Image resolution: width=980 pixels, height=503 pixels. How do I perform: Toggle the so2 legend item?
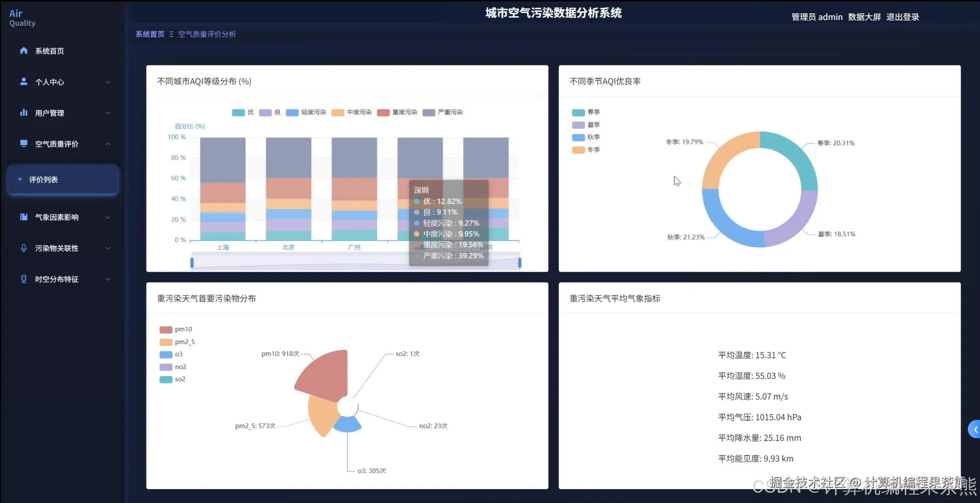pyautogui.click(x=173, y=379)
